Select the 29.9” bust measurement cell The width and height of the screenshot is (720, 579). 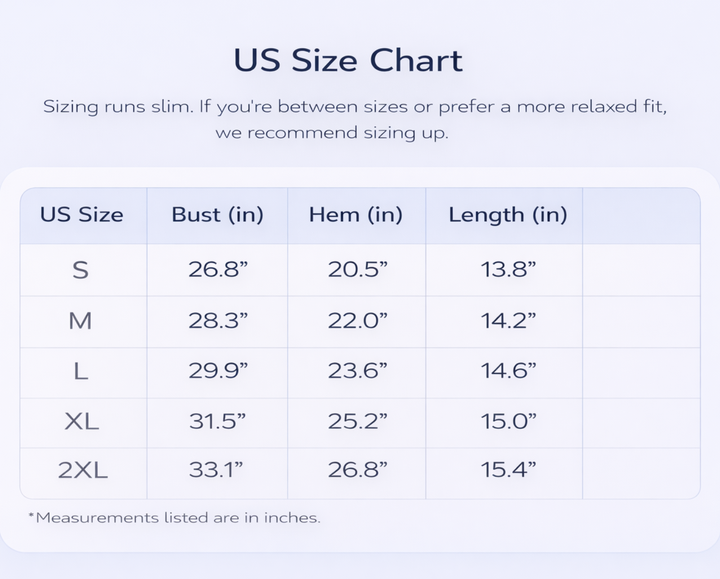tap(218, 371)
